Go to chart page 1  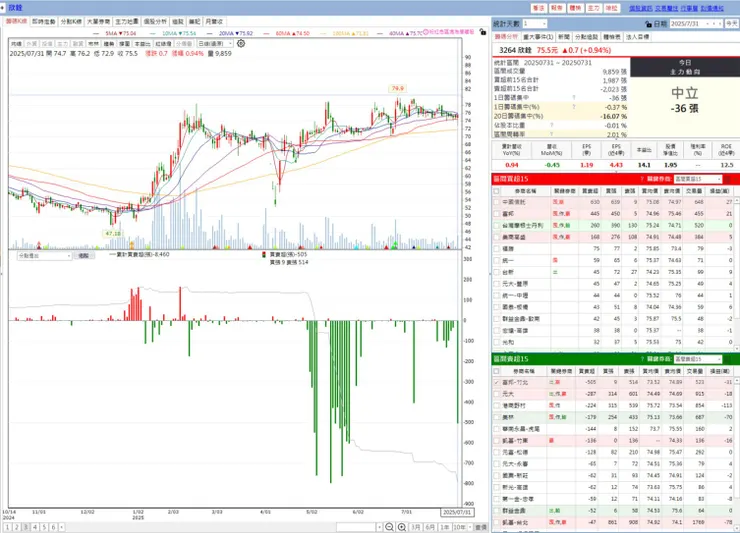pos(8,527)
